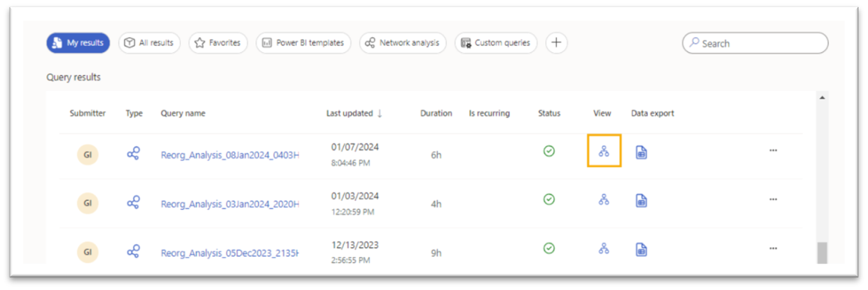This screenshot has width=868, height=290.
Task: Click the green status checkmark in first row
Action: point(549,151)
